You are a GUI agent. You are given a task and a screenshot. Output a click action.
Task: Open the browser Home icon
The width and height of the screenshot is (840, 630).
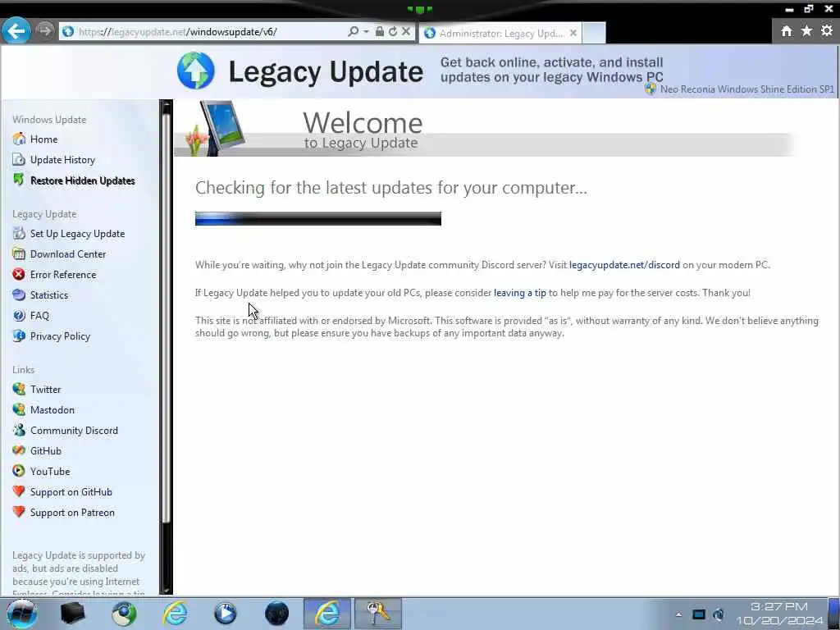787,31
